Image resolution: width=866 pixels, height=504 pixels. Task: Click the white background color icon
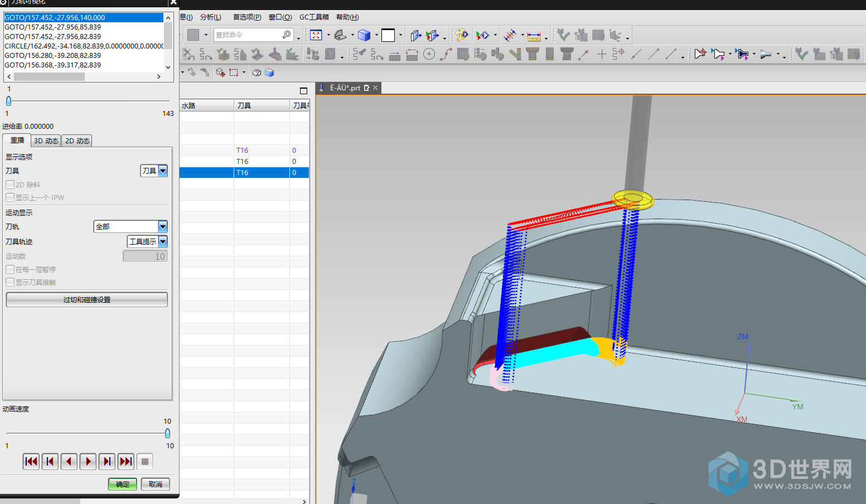[x=388, y=35]
